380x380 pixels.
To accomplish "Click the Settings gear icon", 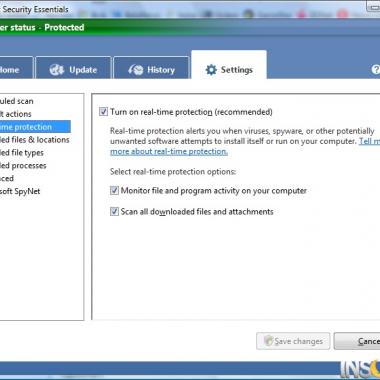I will pyautogui.click(x=211, y=70).
